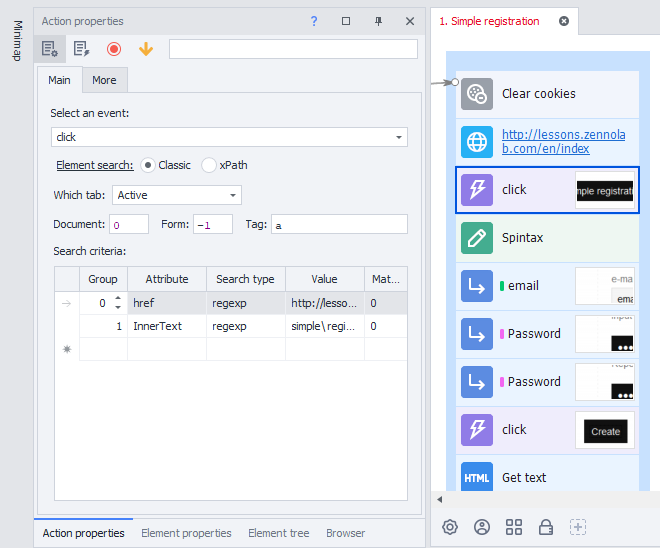This screenshot has width=660, height=548.
Task: Switch to the More tab
Action: [104, 80]
